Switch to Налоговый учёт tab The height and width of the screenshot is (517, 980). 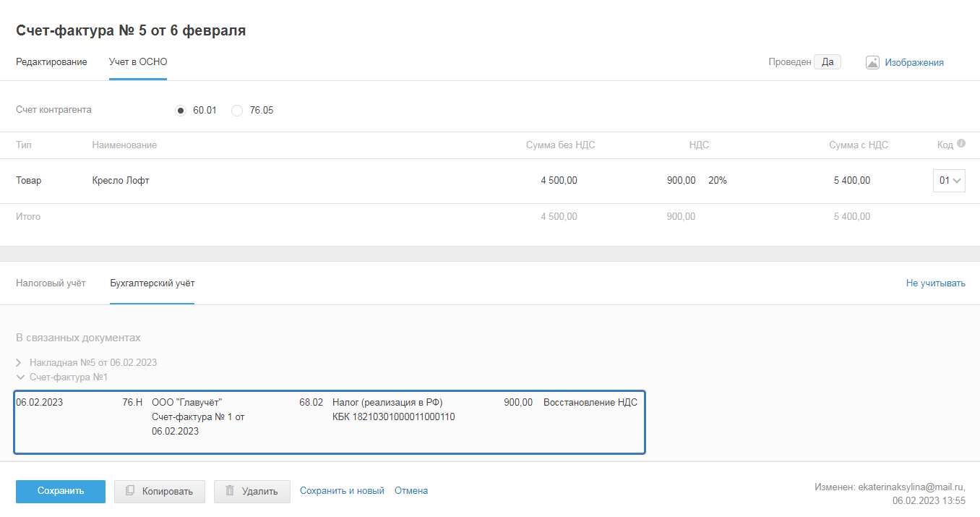click(x=51, y=283)
